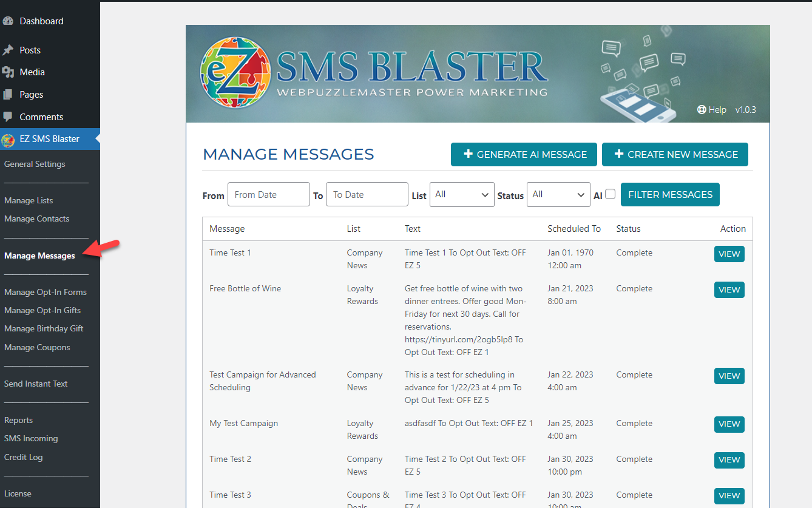Open Comments menu item

tap(41, 117)
